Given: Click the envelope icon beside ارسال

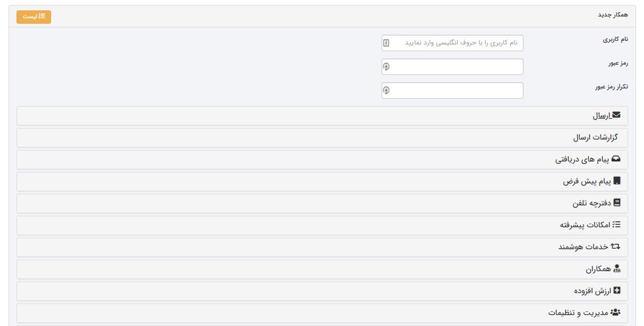Looking at the screenshot, I should (616, 116).
